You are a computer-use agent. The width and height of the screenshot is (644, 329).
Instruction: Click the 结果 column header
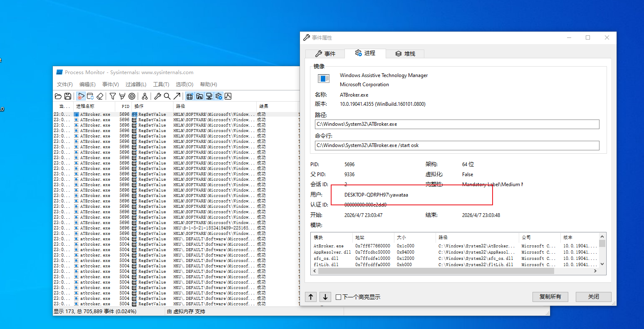click(x=277, y=106)
